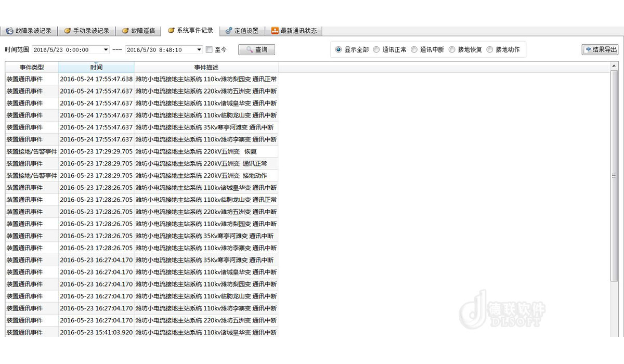Click the 最新通讯状态 orange icon

point(275,31)
